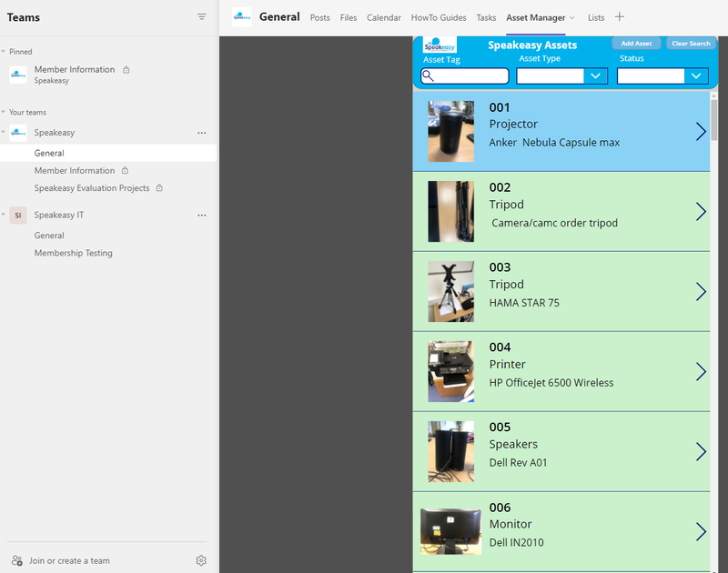The image size is (728, 573).
Task: Switch to the Posts tab
Action: click(320, 17)
